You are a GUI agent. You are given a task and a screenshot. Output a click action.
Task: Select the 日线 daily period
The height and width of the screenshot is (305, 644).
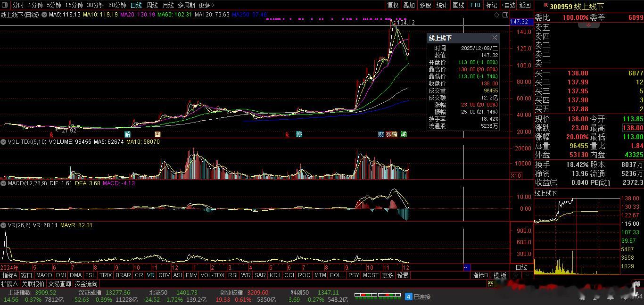(x=136, y=5)
